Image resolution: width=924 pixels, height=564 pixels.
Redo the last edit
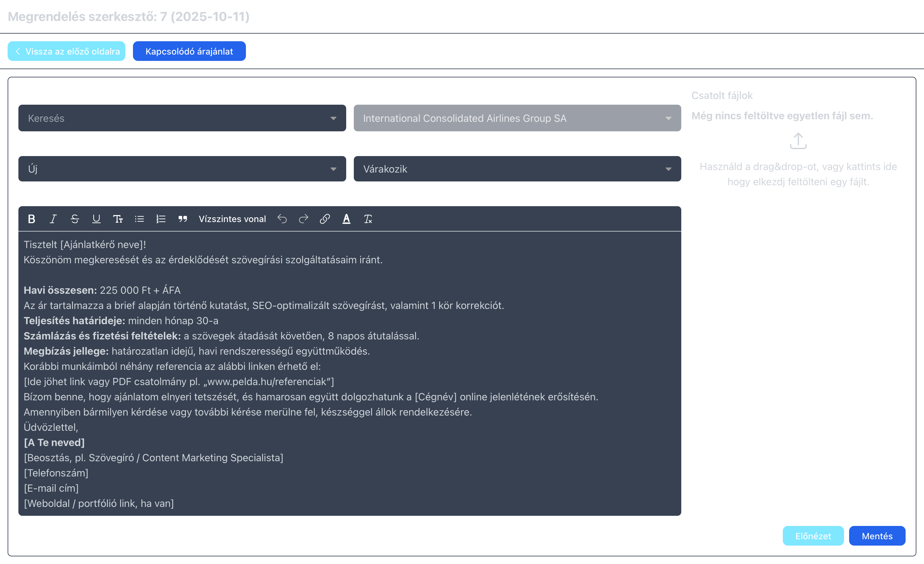pyautogui.click(x=303, y=219)
